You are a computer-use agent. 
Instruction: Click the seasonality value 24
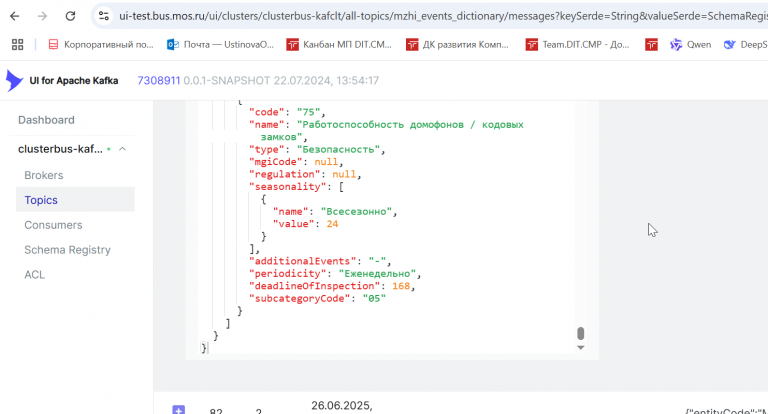[x=332, y=224]
